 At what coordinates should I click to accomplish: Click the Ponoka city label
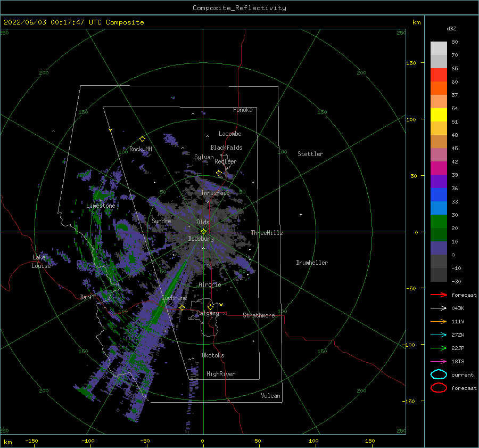tap(243, 110)
